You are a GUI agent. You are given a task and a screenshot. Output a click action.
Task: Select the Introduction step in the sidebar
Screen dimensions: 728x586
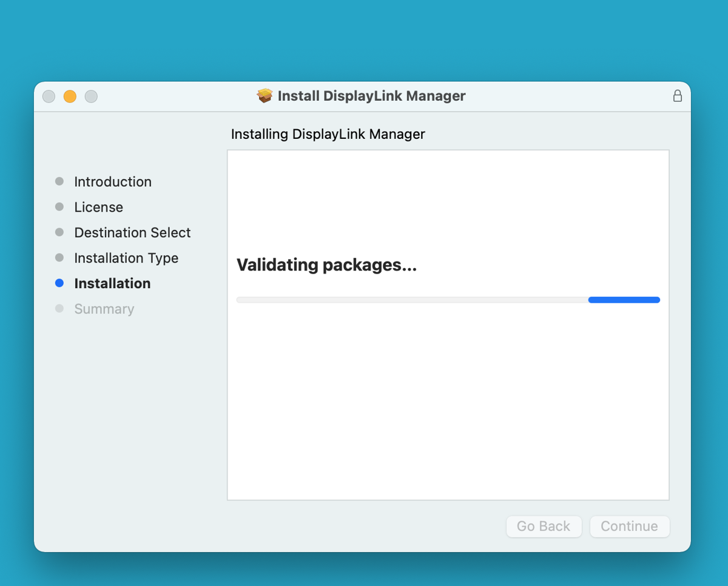click(x=113, y=181)
